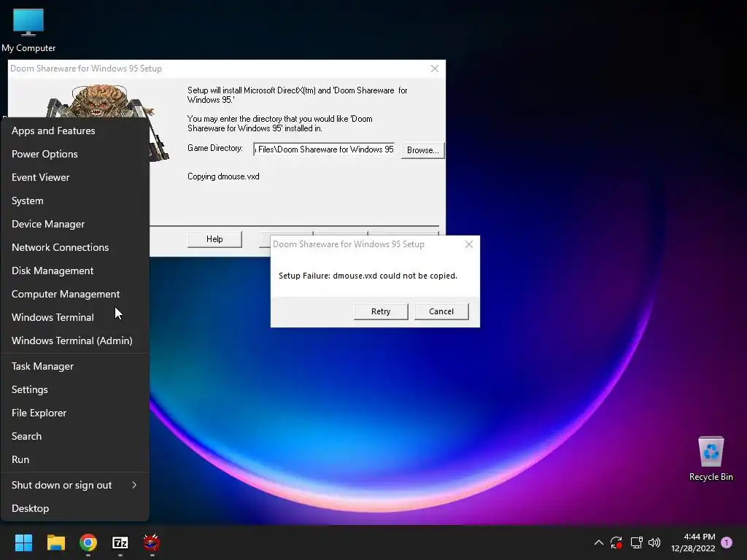Viewport: 747px width, 560px height.
Task: Open the notification badge in the taskbar
Action: (x=727, y=542)
